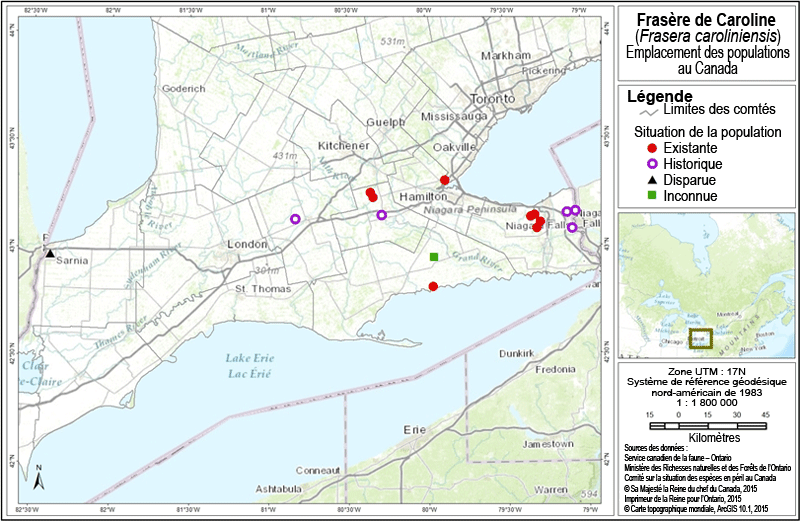Select the London city label
800x521 pixels.
click(x=246, y=246)
